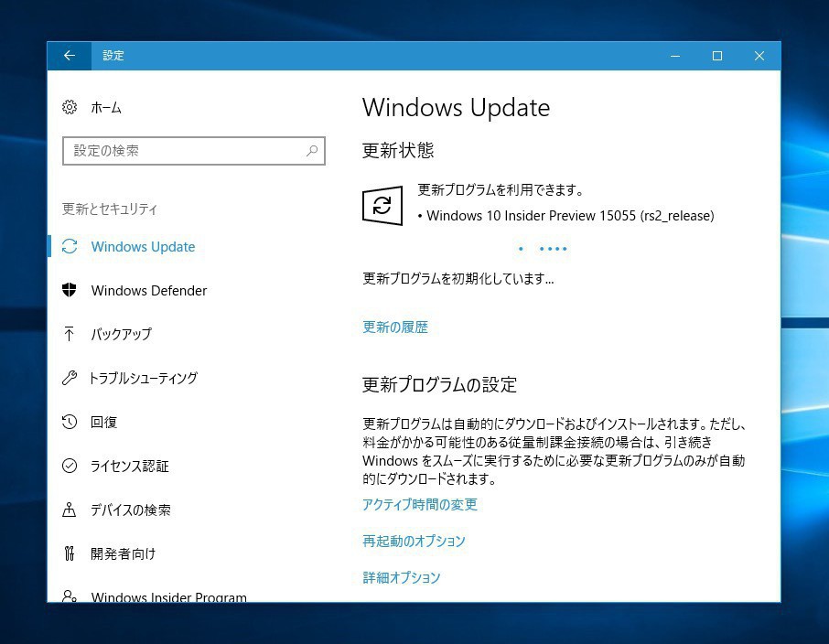829x644 pixels.
Task: Maximize the 設定 window
Action: coord(717,56)
